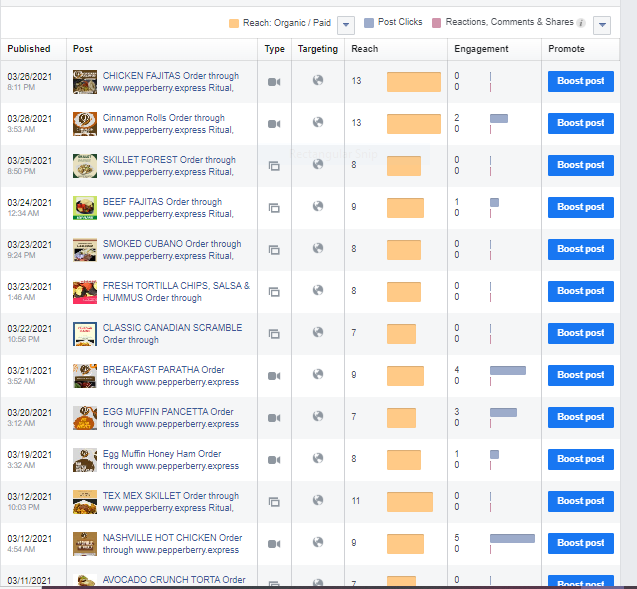637x589 pixels.
Task: Click the photo type icon for TEX MEX SKILLET
Action: coord(274,502)
